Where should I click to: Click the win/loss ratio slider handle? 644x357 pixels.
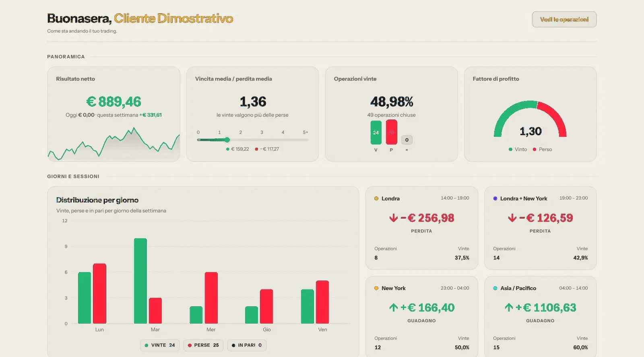pos(227,140)
